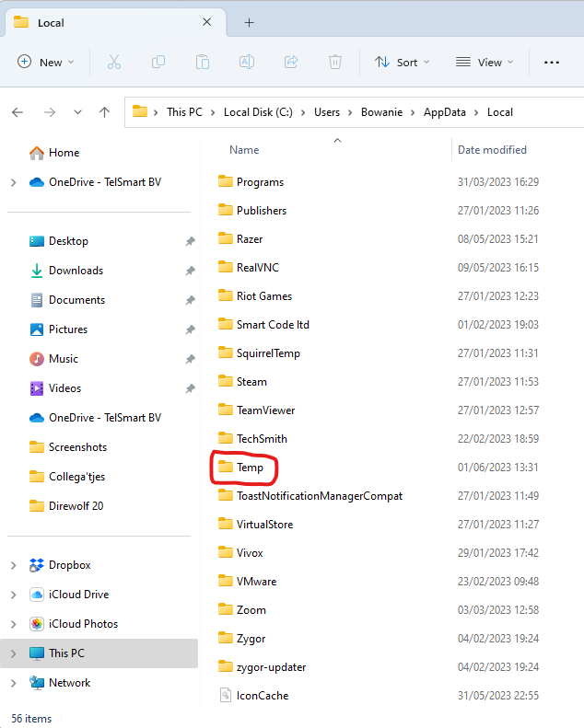Click the Share icon in toolbar
Viewport: 584px width, 728px height.
291,62
